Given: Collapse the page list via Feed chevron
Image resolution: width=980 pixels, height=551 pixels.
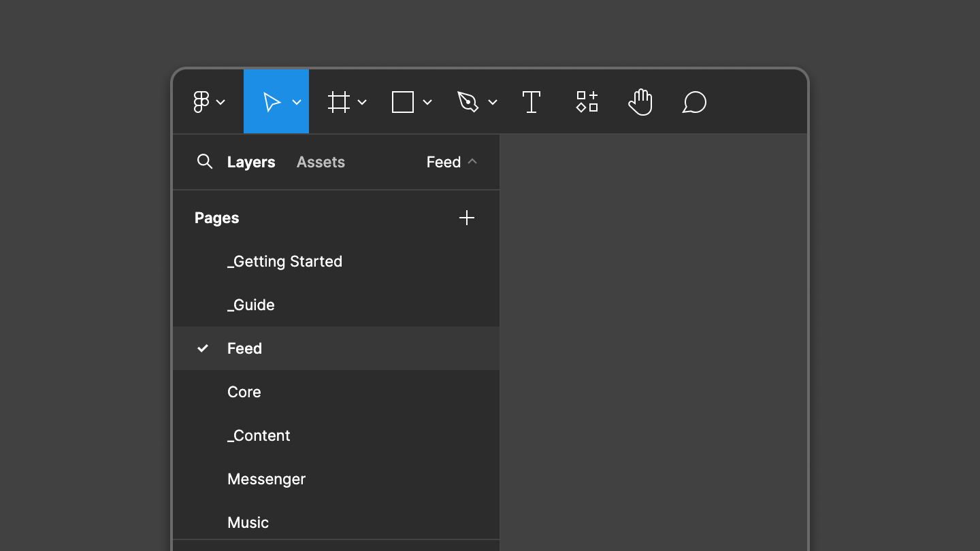Looking at the screenshot, I should point(472,161).
